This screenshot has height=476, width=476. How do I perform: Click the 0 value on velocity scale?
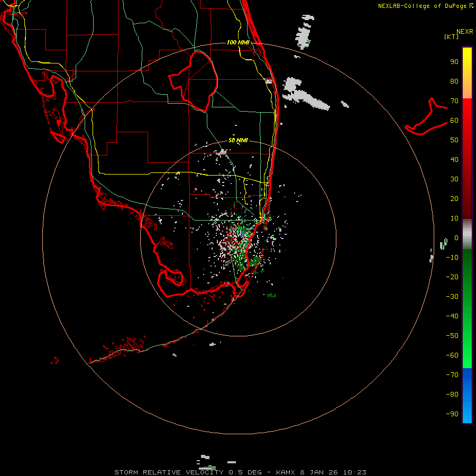pyautogui.click(x=456, y=238)
